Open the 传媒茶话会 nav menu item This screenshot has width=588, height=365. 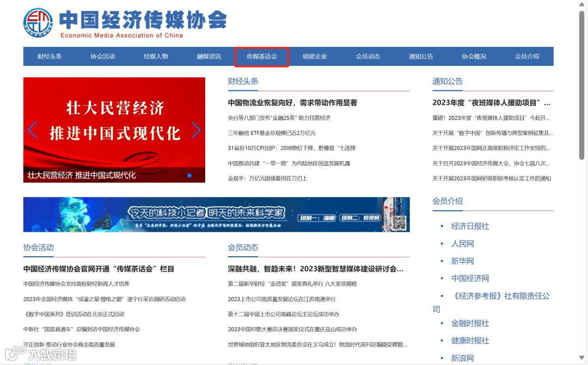pyautogui.click(x=262, y=57)
